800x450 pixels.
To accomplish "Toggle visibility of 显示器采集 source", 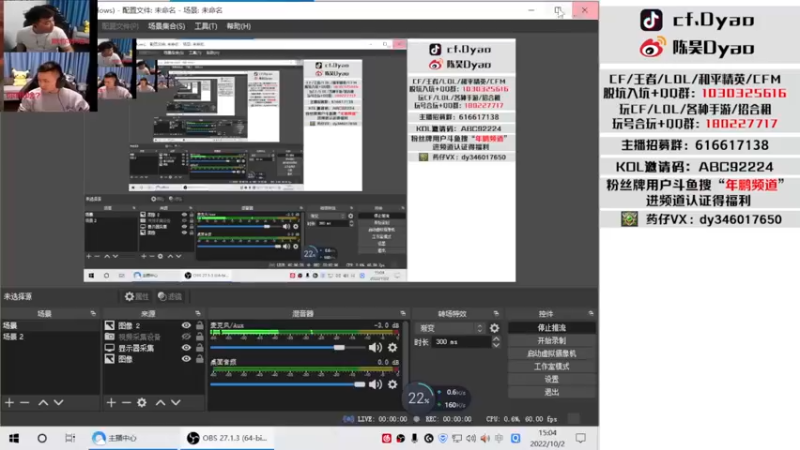I will coord(186,348).
